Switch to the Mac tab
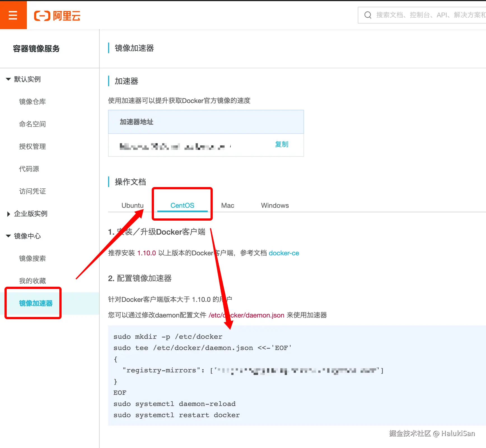Screen dimensions: 486x448 (x=228, y=206)
